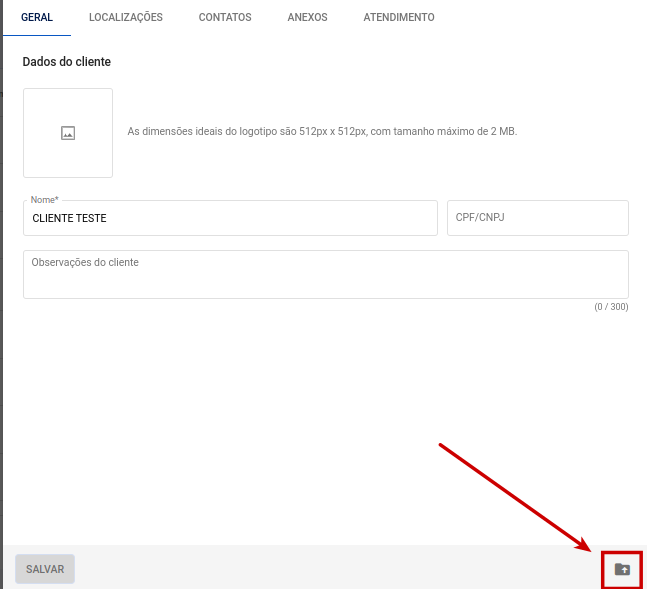Click the logo dimensions hint text

pos(322,131)
